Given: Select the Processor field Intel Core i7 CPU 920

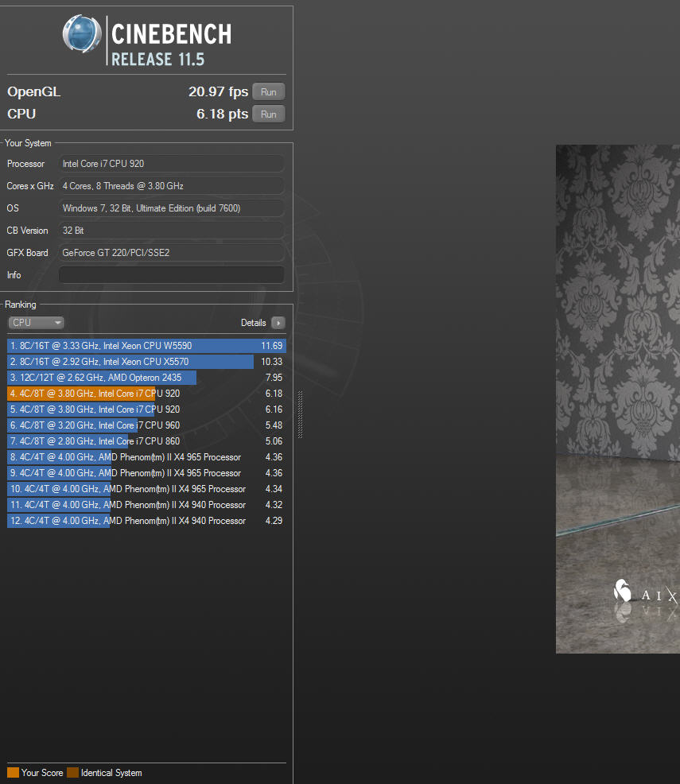Looking at the screenshot, I should (x=172, y=164).
